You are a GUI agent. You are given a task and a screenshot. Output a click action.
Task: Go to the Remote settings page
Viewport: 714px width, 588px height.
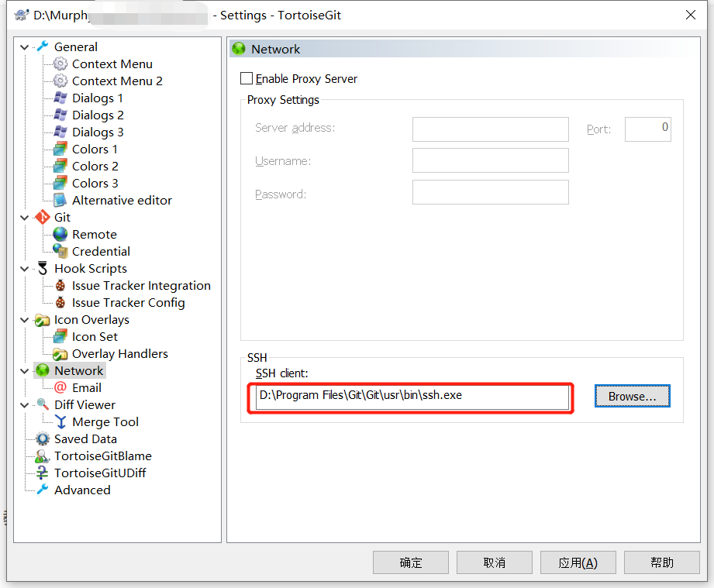click(x=95, y=235)
